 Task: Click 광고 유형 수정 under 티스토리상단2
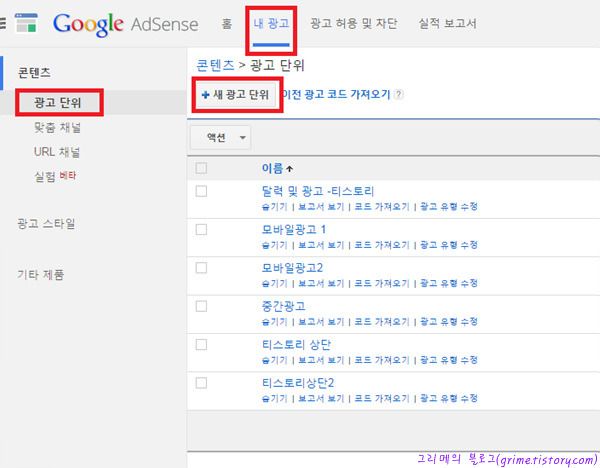[x=448, y=398]
